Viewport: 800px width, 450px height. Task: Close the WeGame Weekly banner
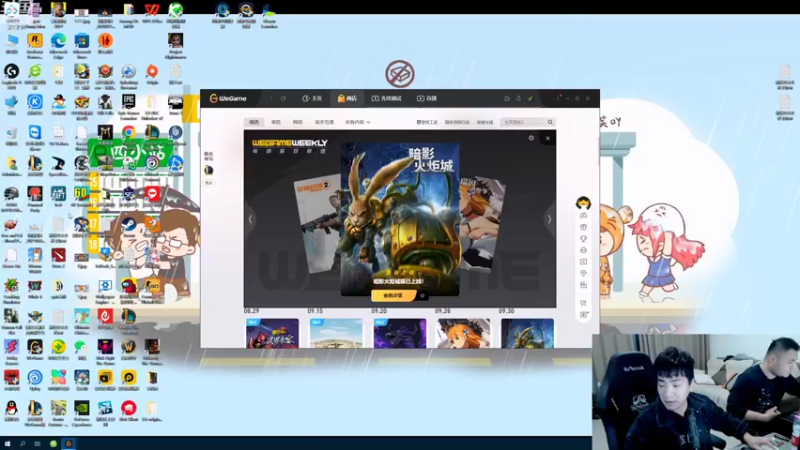coord(547,138)
